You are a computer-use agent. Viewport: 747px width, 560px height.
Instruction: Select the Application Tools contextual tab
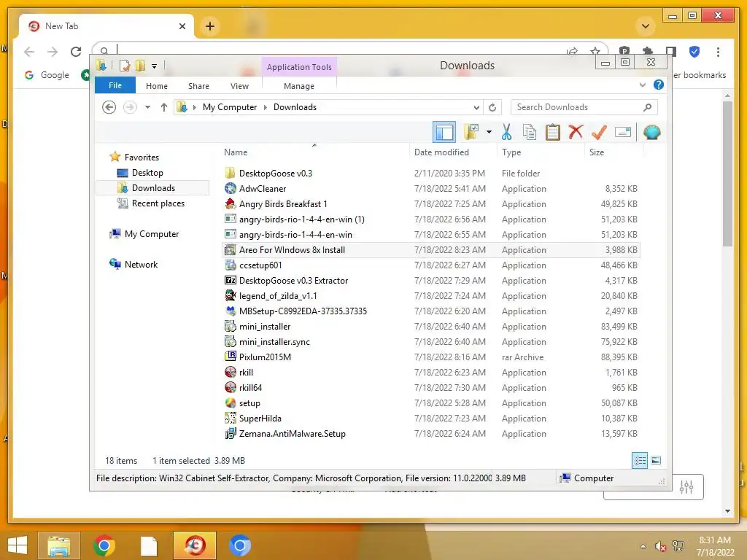pyautogui.click(x=299, y=67)
